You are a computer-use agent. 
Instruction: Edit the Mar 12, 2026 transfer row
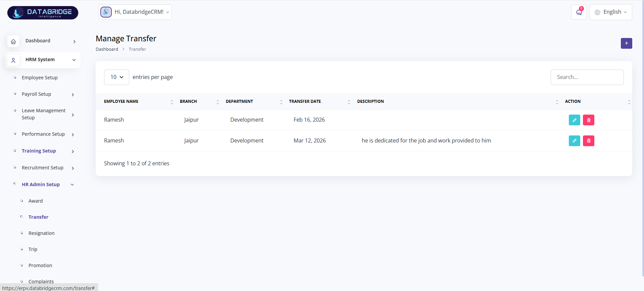click(x=574, y=141)
